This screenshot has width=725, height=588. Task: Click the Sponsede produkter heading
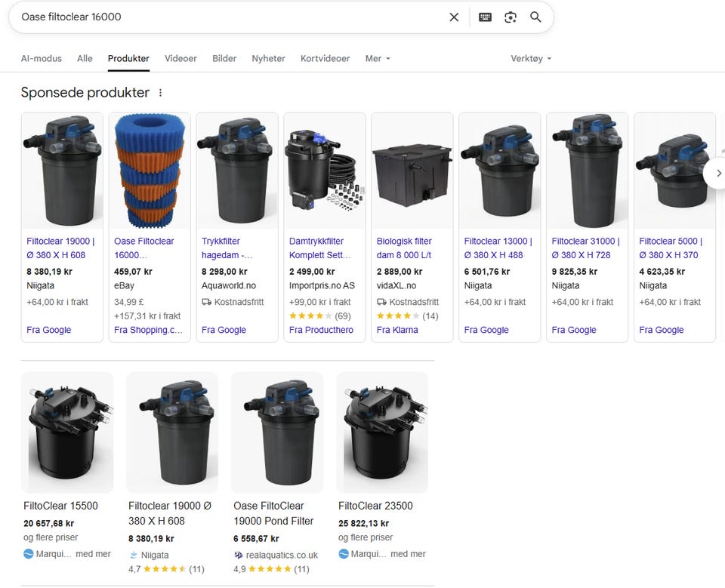point(85,92)
